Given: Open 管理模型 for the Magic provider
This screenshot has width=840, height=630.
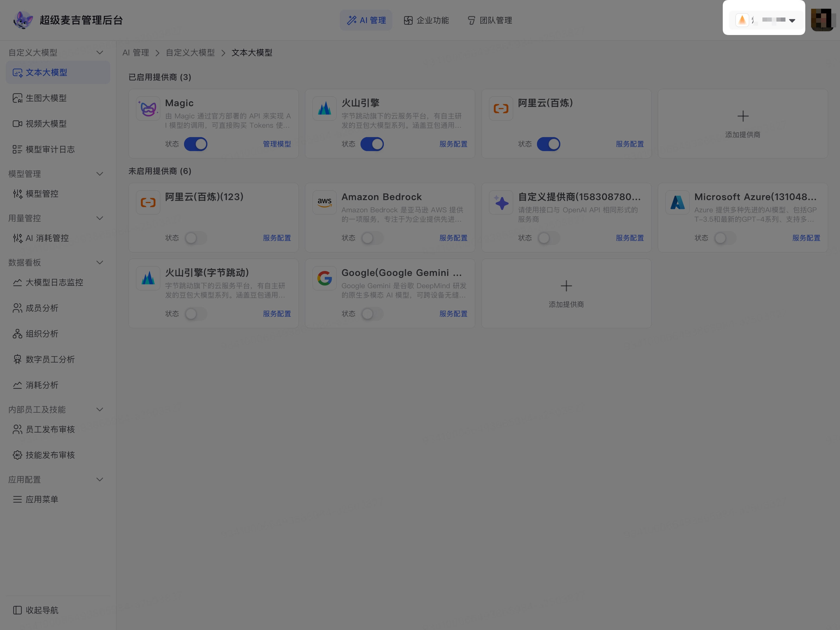Looking at the screenshot, I should 277,144.
